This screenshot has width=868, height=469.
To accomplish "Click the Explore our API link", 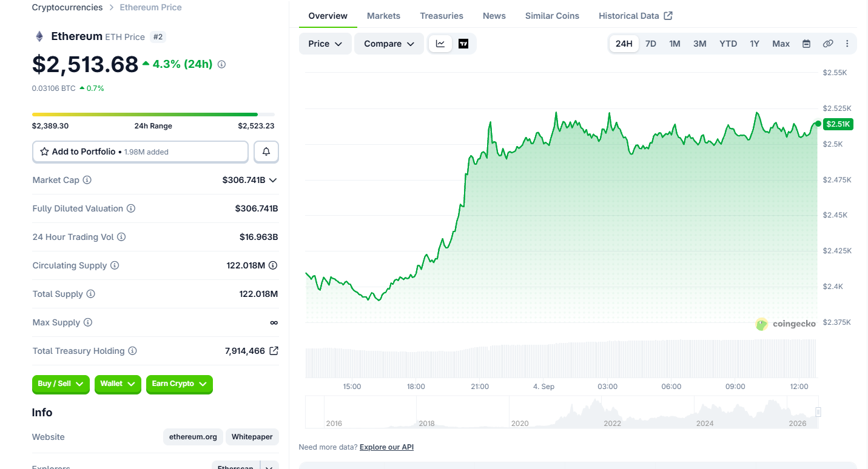I will (386, 447).
